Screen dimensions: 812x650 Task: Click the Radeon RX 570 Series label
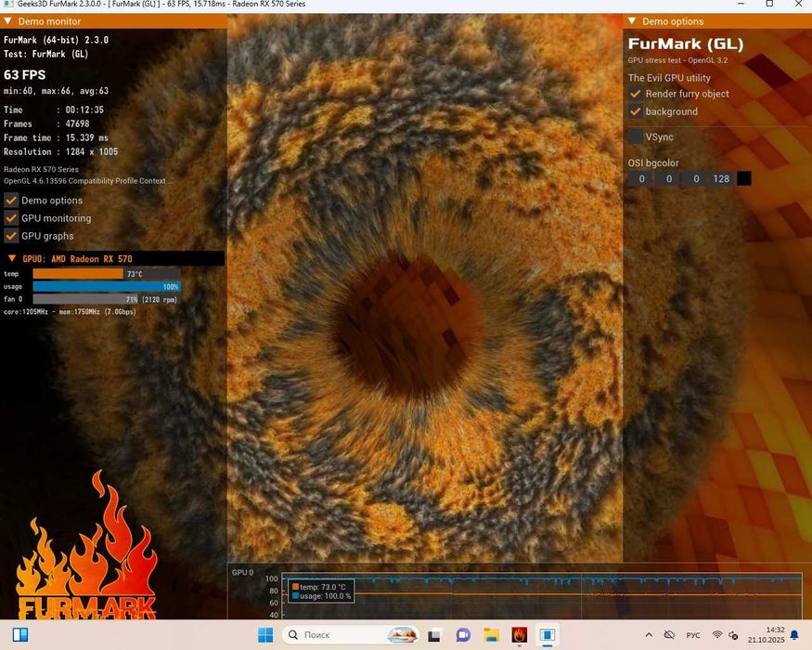click(x=41, y=170)
